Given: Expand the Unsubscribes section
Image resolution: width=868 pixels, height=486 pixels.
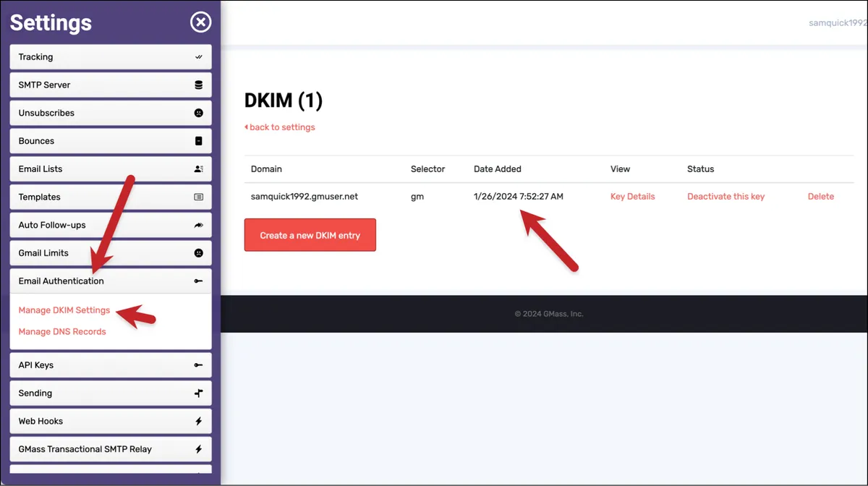Looking at the screenshot, I should [111, 113].
